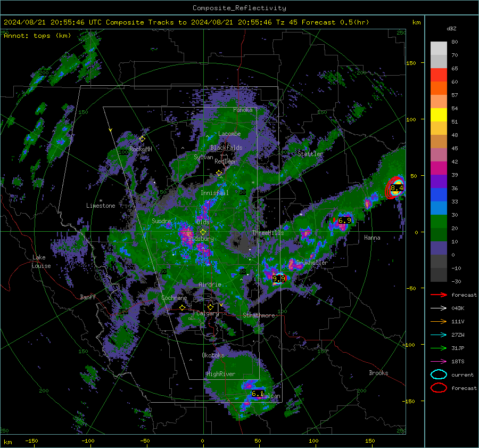Click the red forecast ellipse legend
Image resolution: width=479 pixels, height=448 pixels.
pyautogui.click(x=439, y=388)
